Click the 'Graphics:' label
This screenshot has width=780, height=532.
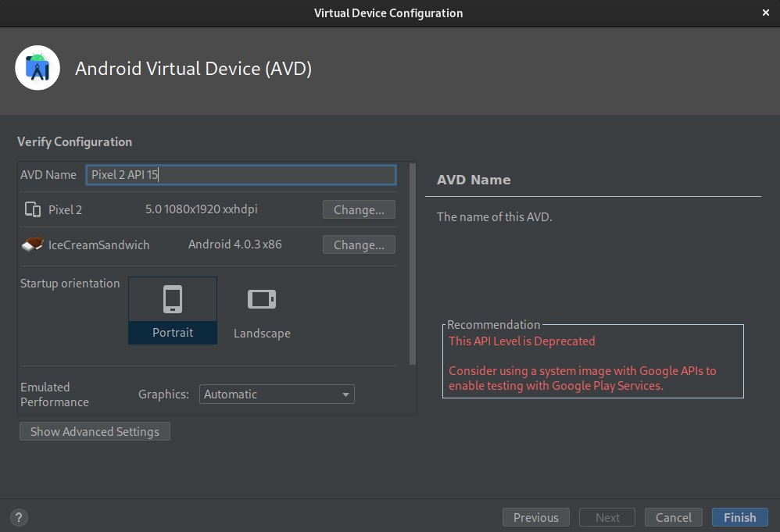[x=163, y=395]
